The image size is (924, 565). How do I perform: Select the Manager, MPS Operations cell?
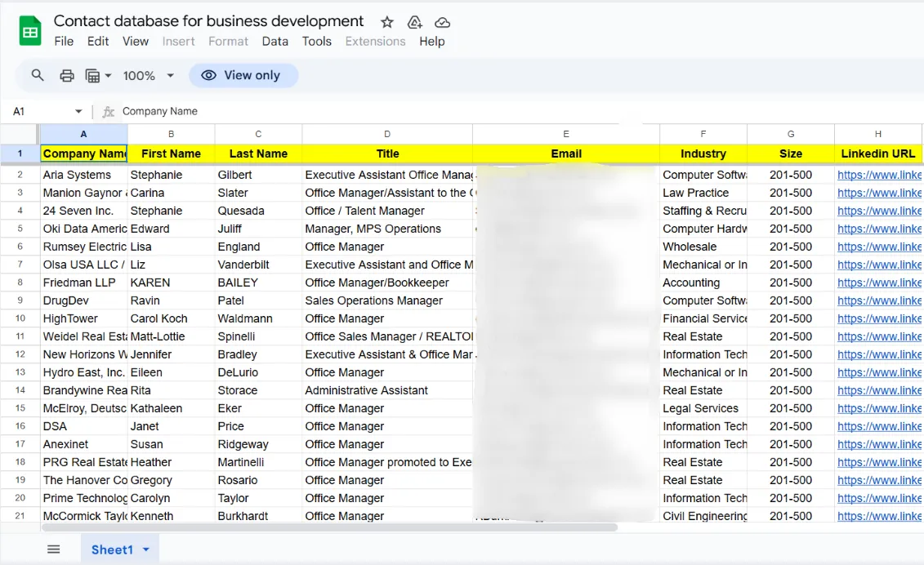click(387, 229)
